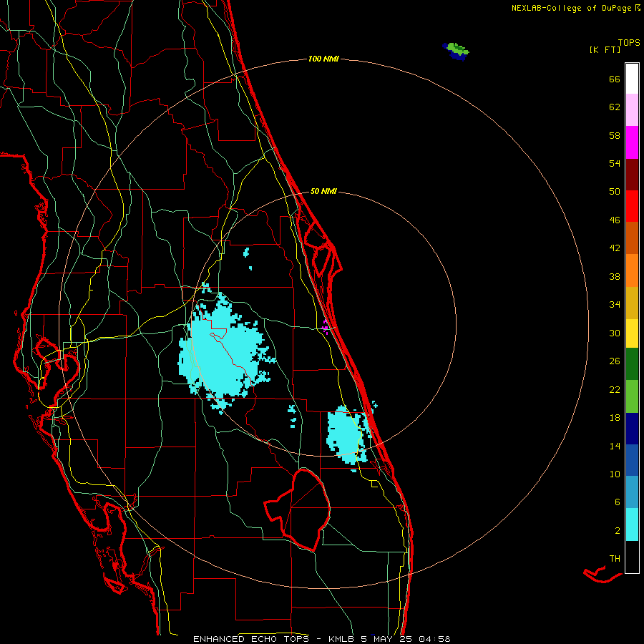Click the green and blue offshore echo

(x=456, y=52)
